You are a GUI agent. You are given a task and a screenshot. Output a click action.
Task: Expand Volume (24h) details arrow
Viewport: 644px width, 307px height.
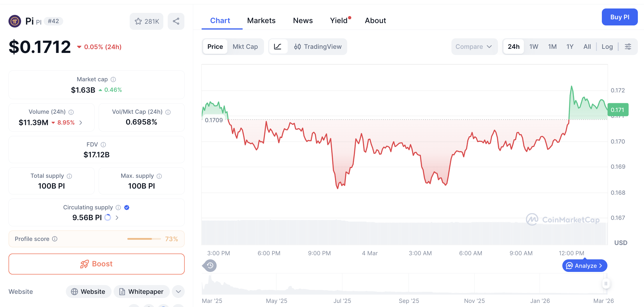pyautogui.click(x=81, y=123)
